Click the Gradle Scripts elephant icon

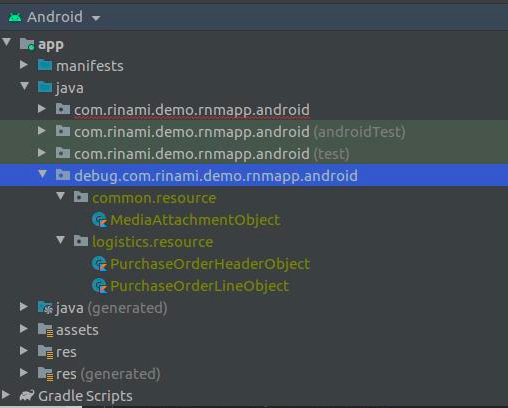pos(27,396)
